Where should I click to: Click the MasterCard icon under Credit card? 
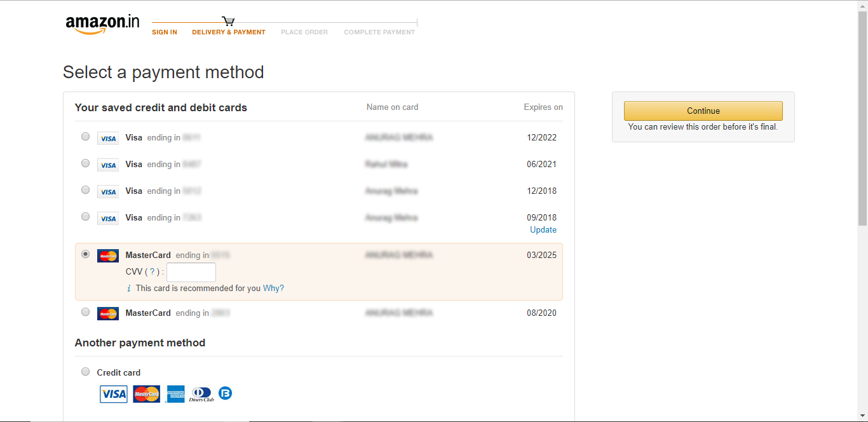click(x=147, y=394)
